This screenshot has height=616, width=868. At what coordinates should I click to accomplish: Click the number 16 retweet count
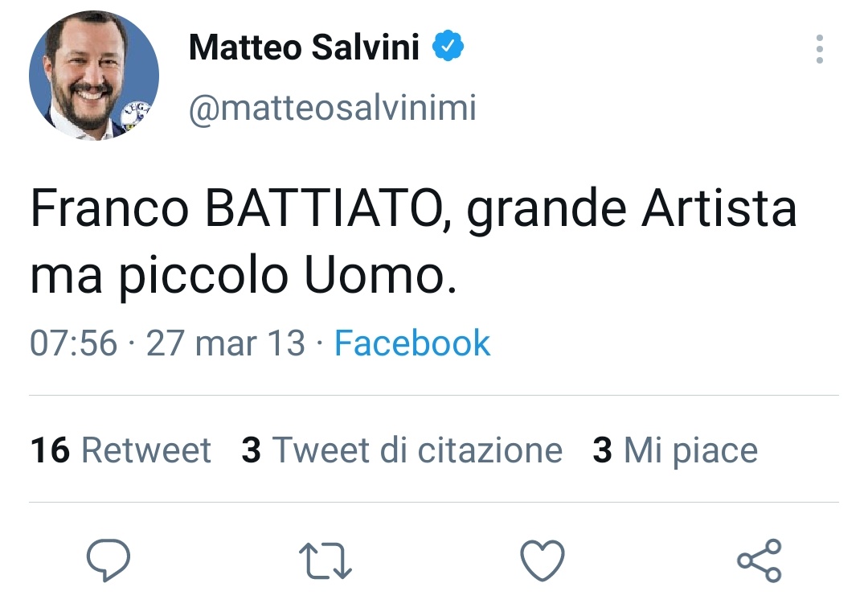coord(50,450)
